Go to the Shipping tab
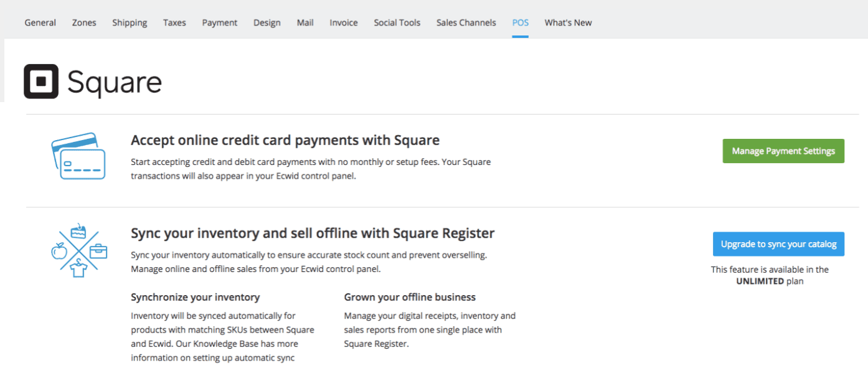 (130, 22)
